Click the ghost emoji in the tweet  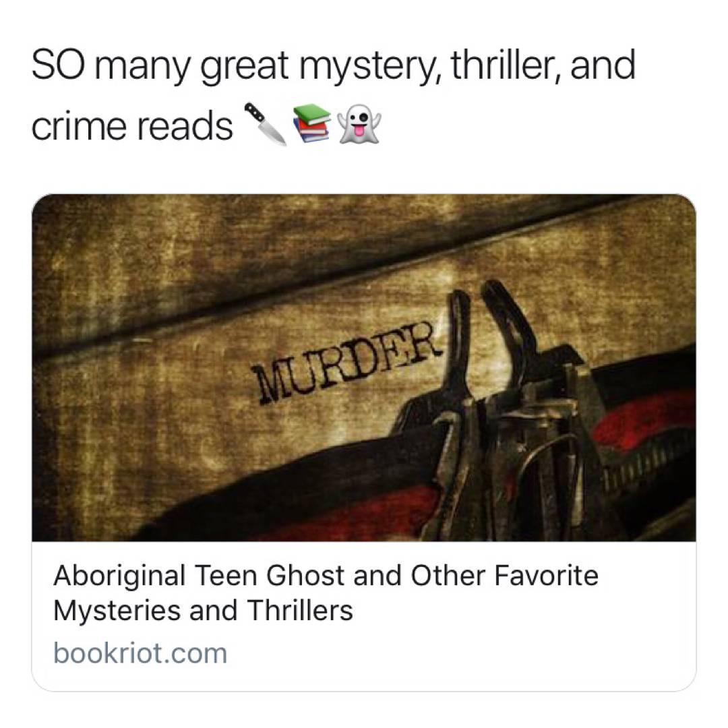click(x=360, y=123)
